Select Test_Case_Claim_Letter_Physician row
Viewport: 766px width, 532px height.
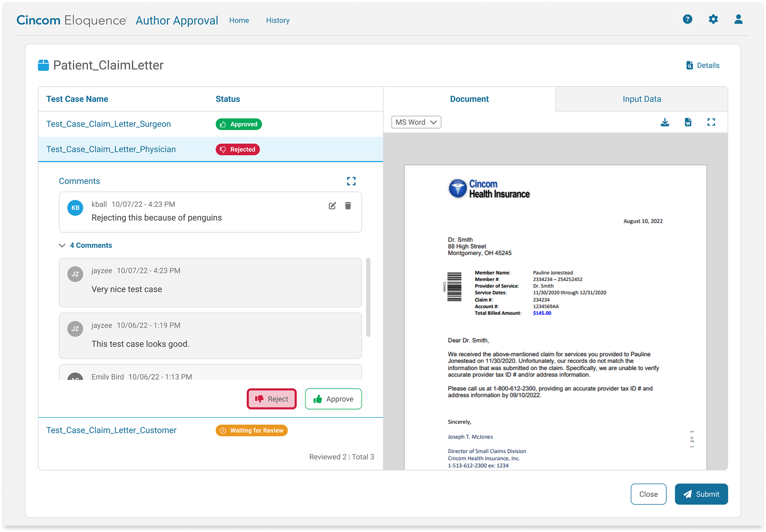[211, 149]
